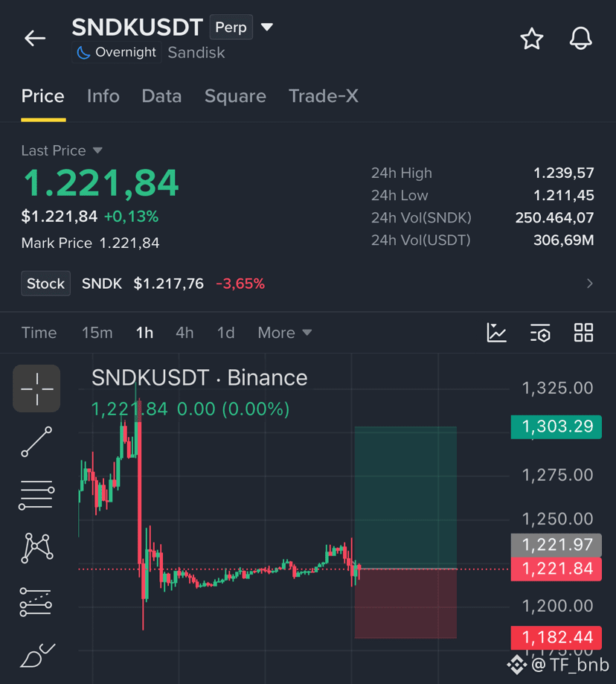Viewport: 616px width, 684px height.
Task: Select the trend line drawing tool
Action: click(x=36, y=442)
